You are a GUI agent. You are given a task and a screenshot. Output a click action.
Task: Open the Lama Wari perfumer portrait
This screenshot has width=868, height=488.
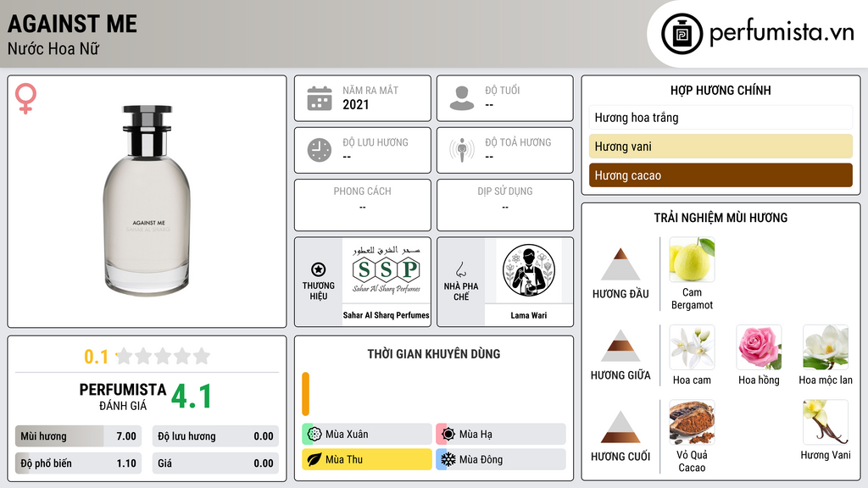[x=529, y=270]
